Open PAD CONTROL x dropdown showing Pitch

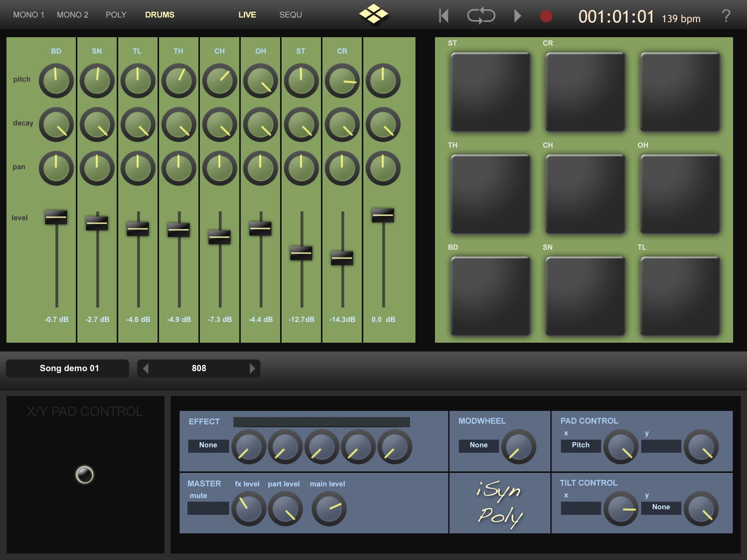pos(581,446)
